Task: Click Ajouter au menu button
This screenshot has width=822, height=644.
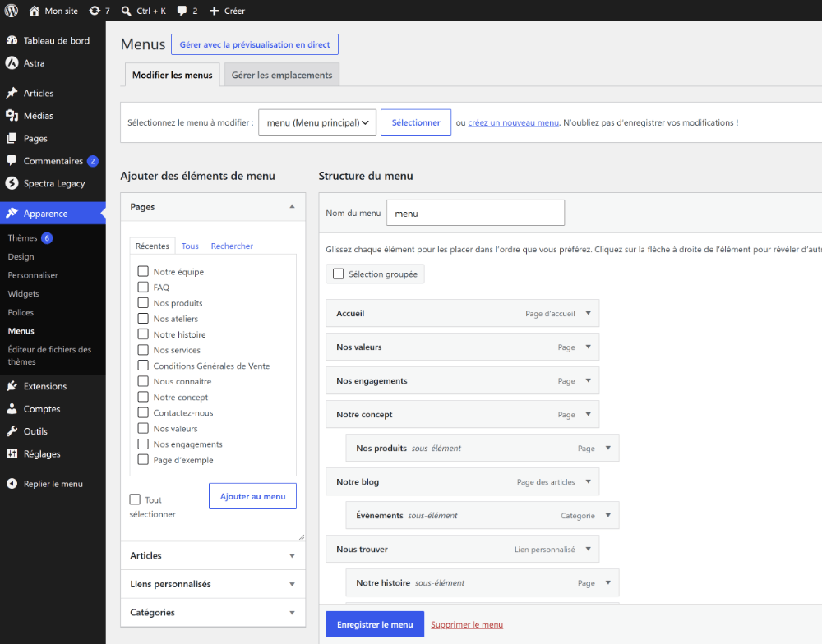Action: [x=252, y=496]
